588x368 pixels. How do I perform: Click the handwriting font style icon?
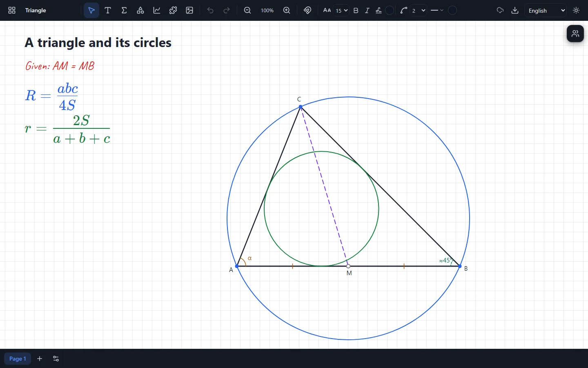(x=379, y=10)
